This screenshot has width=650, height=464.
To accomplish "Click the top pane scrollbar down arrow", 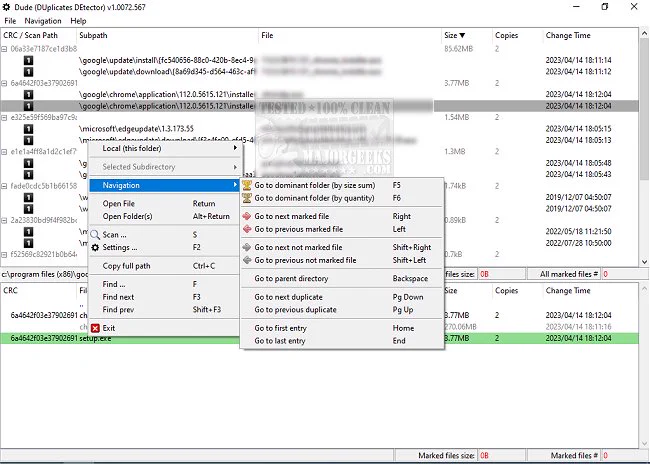I will pos(644,262).
